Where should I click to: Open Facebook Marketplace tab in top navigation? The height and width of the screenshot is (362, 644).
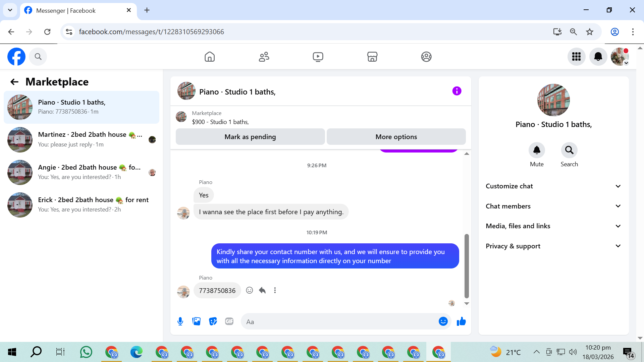(372, 57)
